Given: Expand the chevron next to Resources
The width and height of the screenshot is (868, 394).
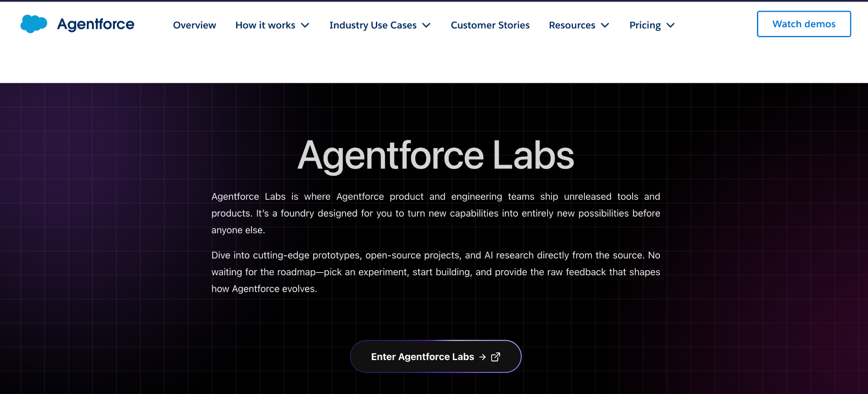Looking at the screenshot, I should [x=605, y=25].
